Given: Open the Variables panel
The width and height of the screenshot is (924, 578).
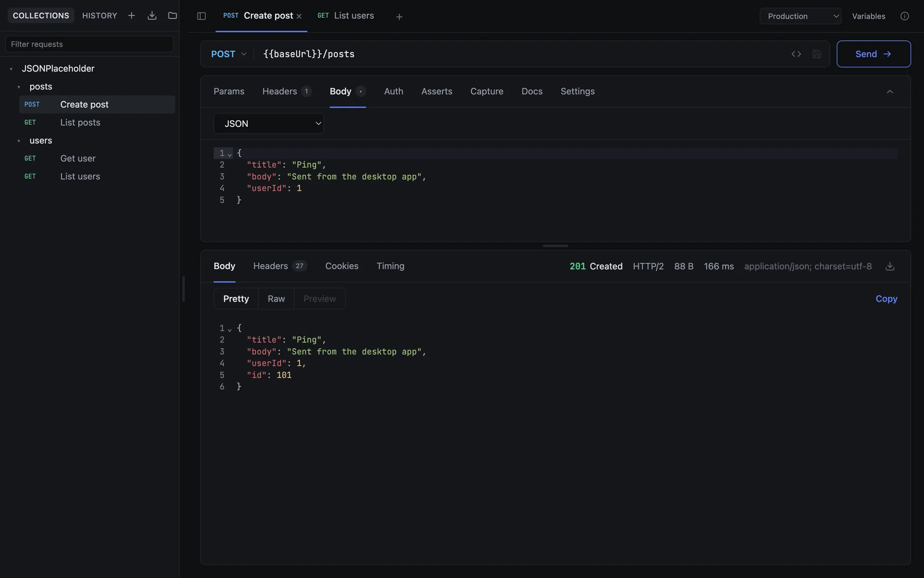Looking at the screenshot, I should point(869,16).
